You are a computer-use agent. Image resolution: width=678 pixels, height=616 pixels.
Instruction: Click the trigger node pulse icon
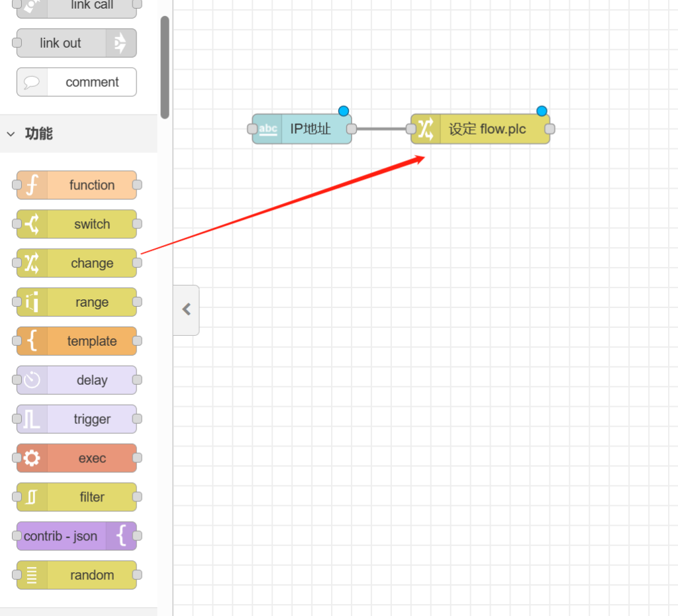point(32,420)
